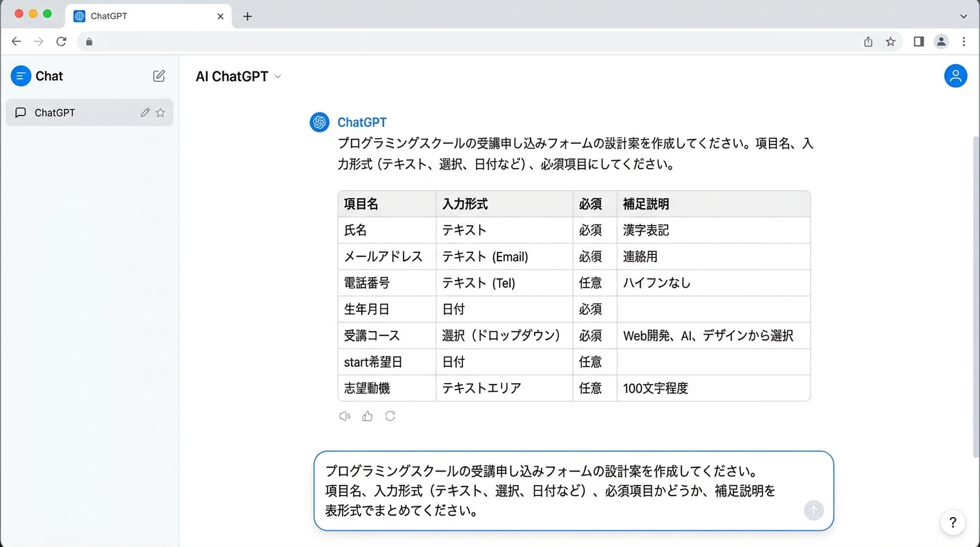Click the new chat compose icon
The image size is (980, 547).
160,76
